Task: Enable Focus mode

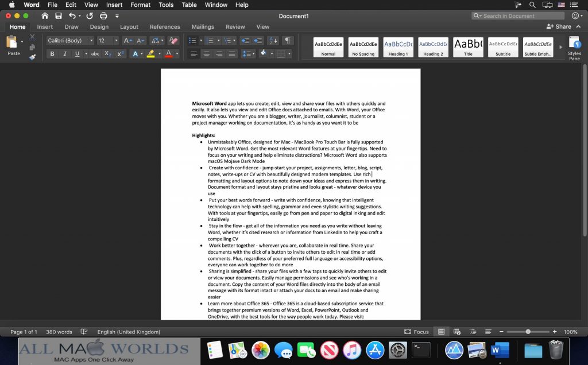Action: point(416,332)
